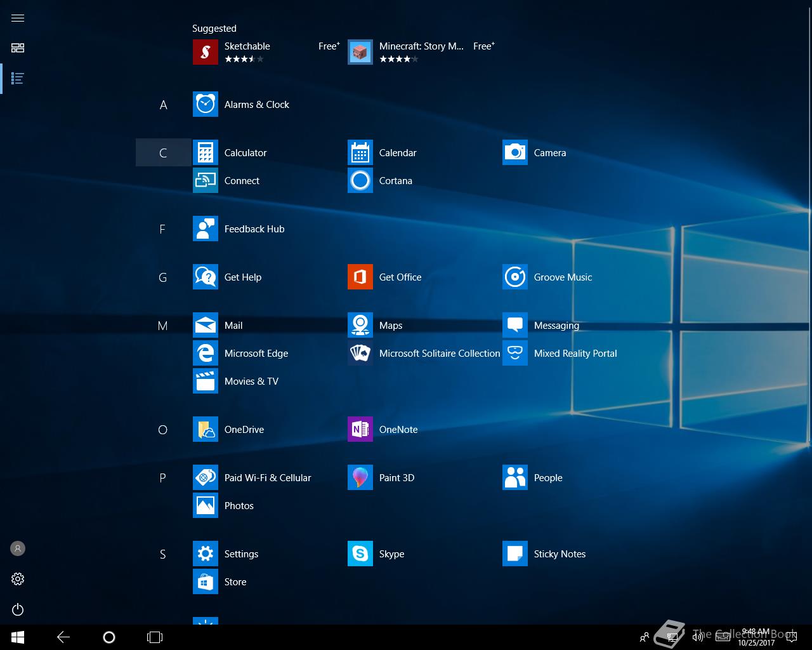Open the Sketchable suggested app
Viewport: 812px width, 650px height.
tap(266, 52)
